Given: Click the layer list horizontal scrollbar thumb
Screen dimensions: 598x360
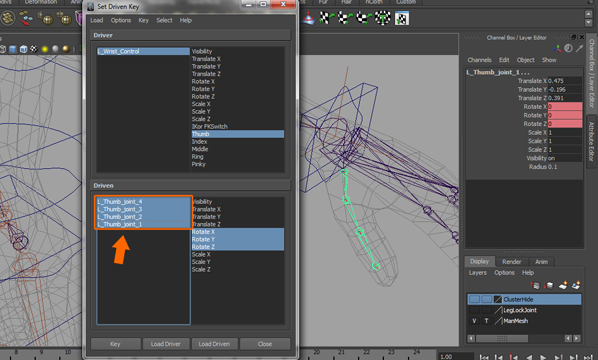Looking at the screenshot, I should click(502, 338).
